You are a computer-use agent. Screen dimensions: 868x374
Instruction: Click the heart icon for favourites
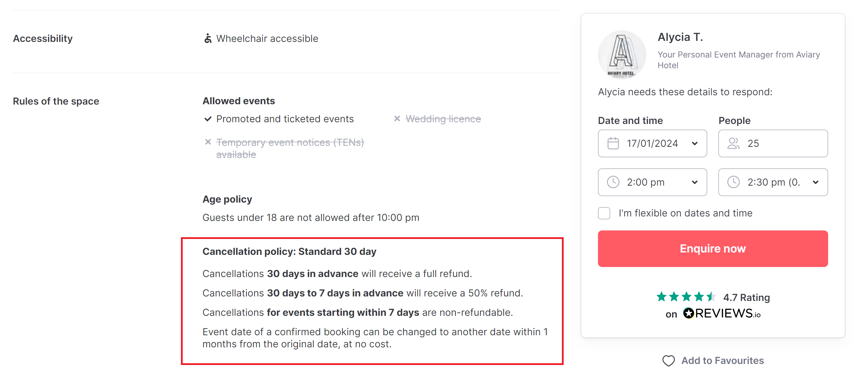tap(668, 361)
